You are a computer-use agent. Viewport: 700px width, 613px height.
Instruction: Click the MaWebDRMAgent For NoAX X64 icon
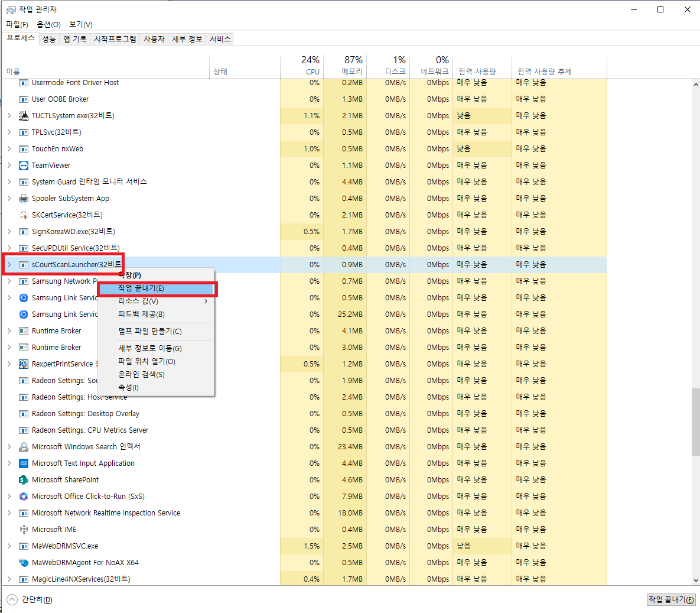(24, 563)
